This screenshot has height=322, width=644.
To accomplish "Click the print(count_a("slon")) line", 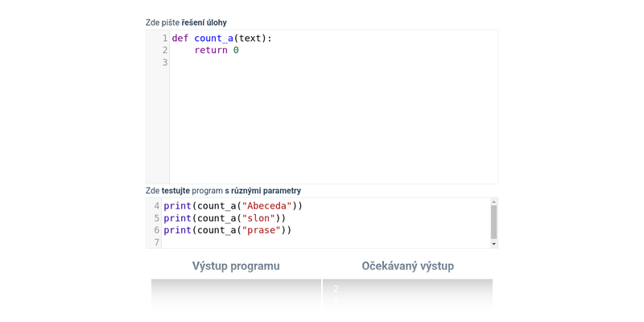I will click(225, 218).
